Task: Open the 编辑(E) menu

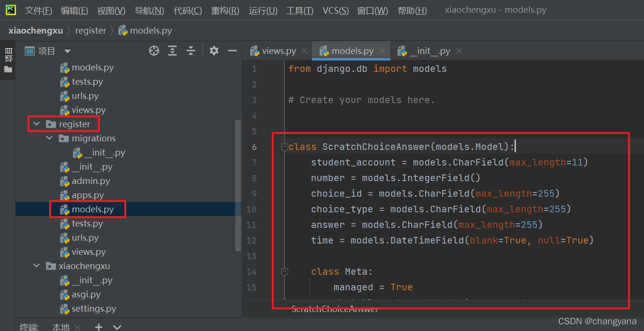Action: [x=75, y=10]
